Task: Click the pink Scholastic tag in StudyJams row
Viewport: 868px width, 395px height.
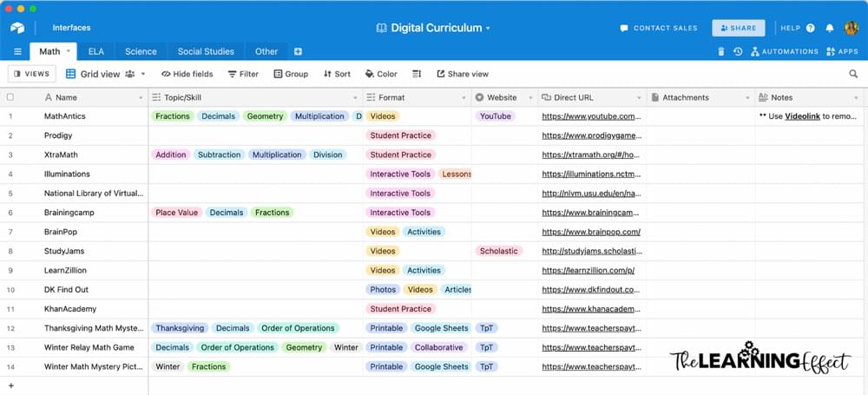Action: pyautogui.click(x=499, y=251)
